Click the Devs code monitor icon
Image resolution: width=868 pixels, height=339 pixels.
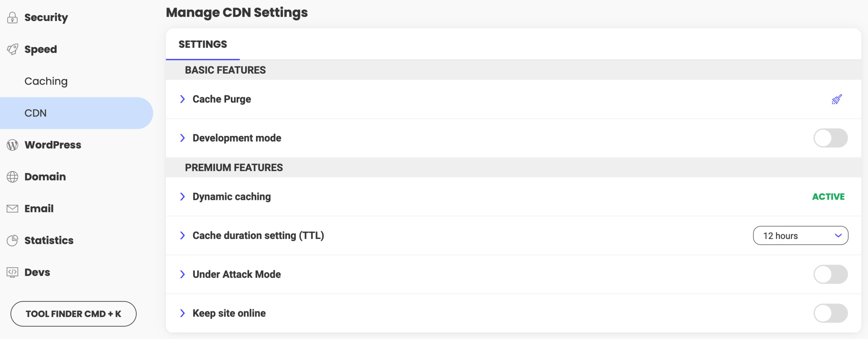12,272
